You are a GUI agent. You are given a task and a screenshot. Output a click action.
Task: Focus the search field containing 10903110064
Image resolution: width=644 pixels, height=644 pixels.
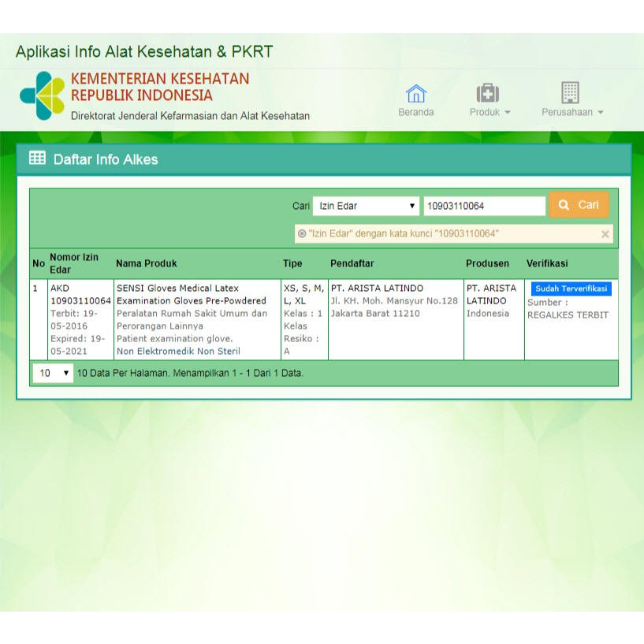pyautogui.click(x=484, y=206)
